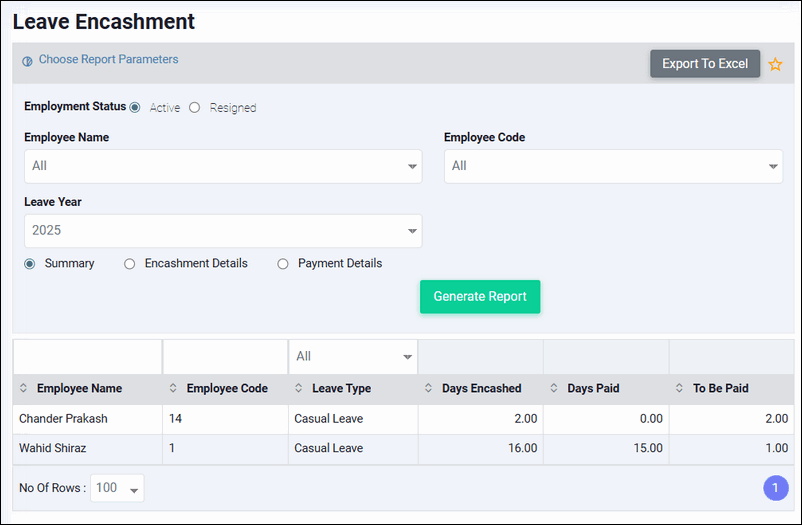This screenshot has height=525, width=802.
Task: Change the No Of Rows dropdown
Action: [117, 488]
